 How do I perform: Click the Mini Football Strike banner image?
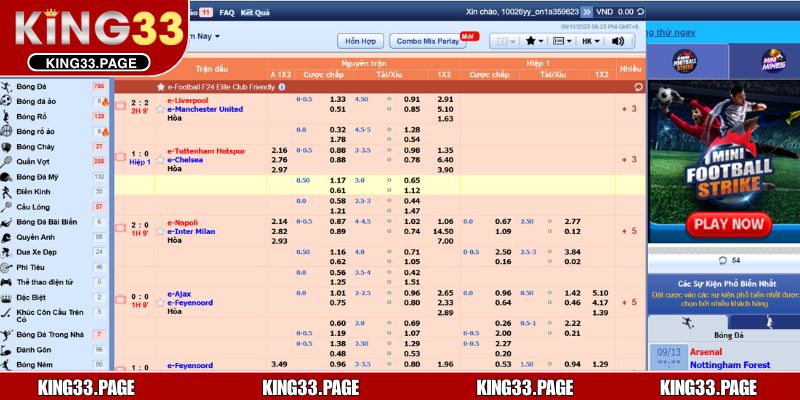click(723, 161)
